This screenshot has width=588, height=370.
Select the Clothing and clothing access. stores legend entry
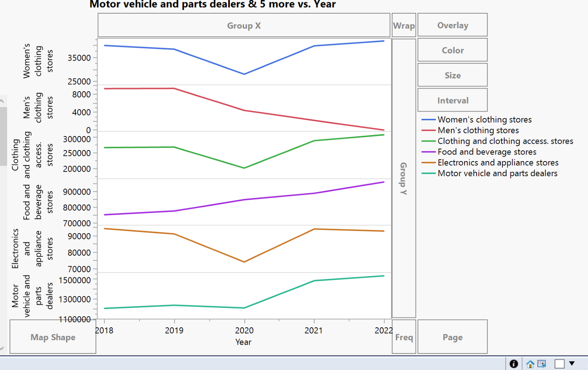pos(497,141)
